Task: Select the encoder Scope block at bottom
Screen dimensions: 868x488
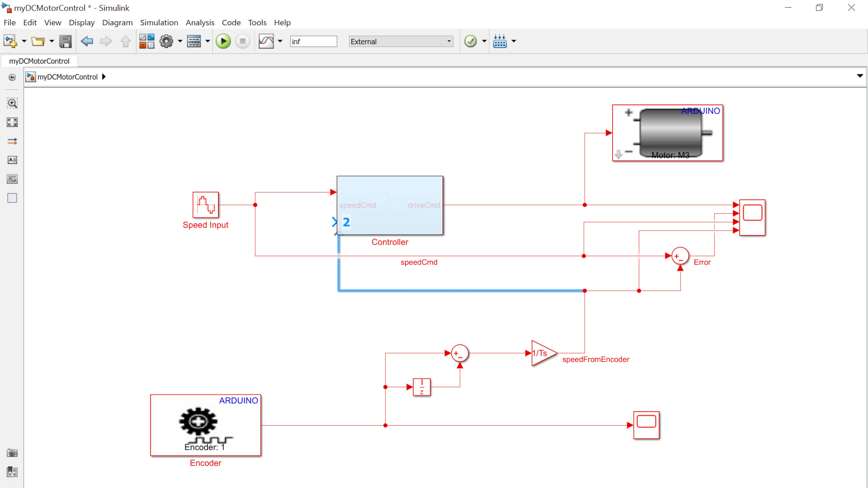Action: coord(646,425)
